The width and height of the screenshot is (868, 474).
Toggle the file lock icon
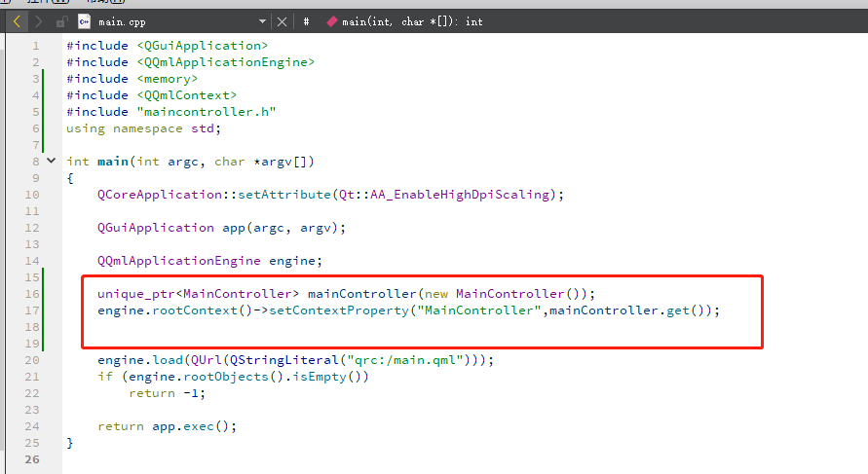click(x=61, y=22)
